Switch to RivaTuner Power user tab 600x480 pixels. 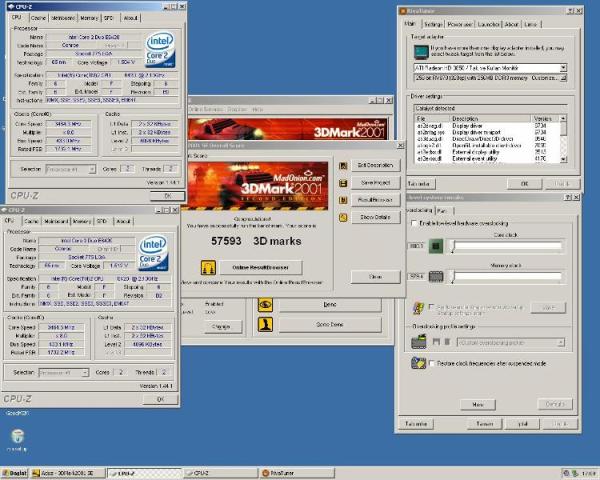(460, 24)
